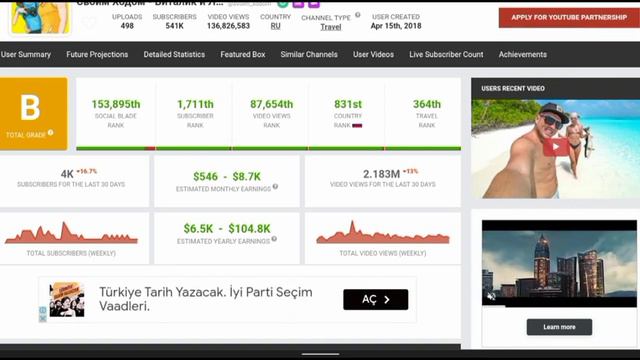640x360 pixels.
Task: Click the 1,711th subscriber rank
Action: tap(195, 104)
